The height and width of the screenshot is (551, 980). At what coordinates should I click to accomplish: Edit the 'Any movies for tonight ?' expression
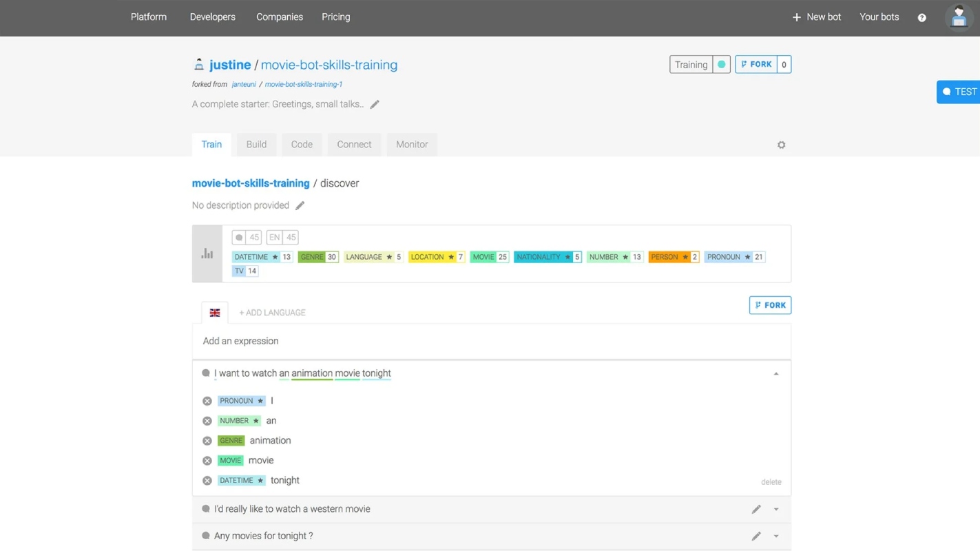point(756,536)
